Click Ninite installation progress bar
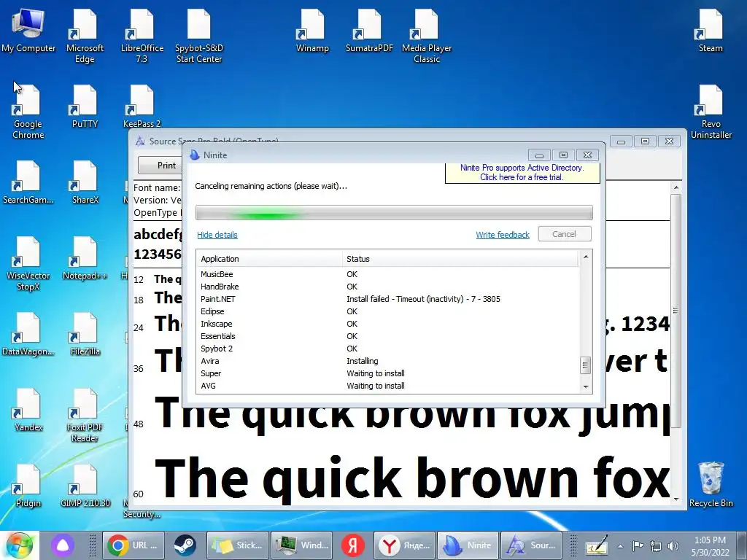 click(x=394, y=212)
